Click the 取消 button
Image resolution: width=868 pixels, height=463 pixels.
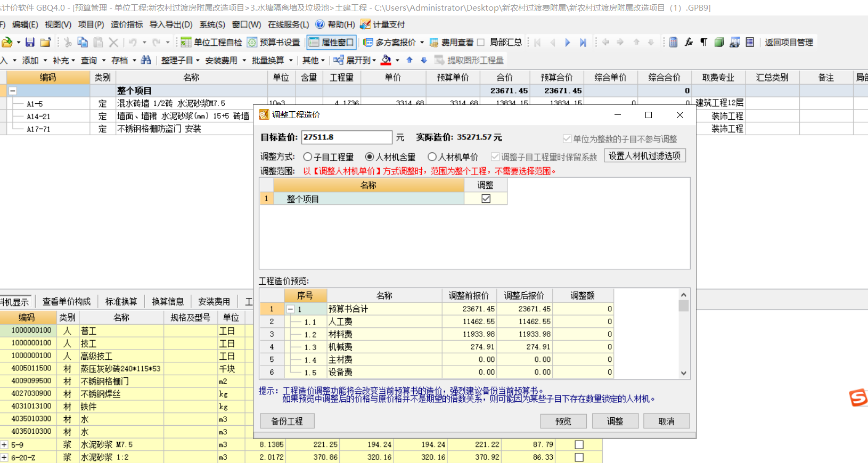[x=667, y=421]
